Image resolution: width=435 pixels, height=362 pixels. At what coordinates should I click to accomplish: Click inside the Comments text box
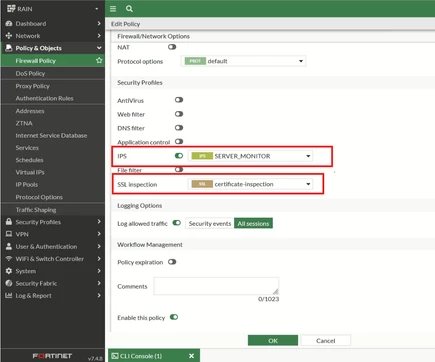pos(216,286)
